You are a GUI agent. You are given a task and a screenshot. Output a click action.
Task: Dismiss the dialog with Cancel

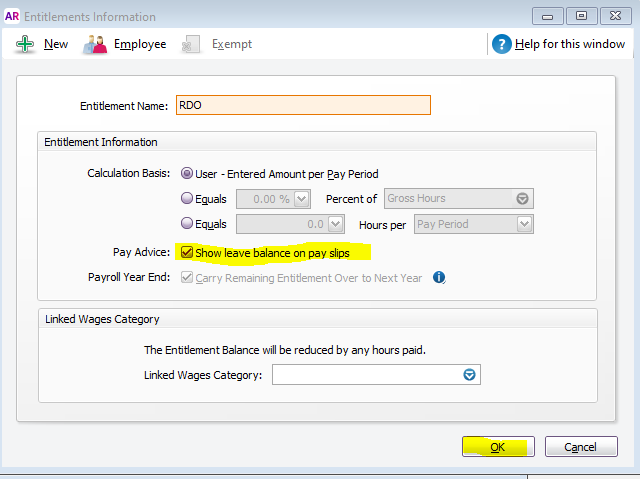click(x=581, y=447)
